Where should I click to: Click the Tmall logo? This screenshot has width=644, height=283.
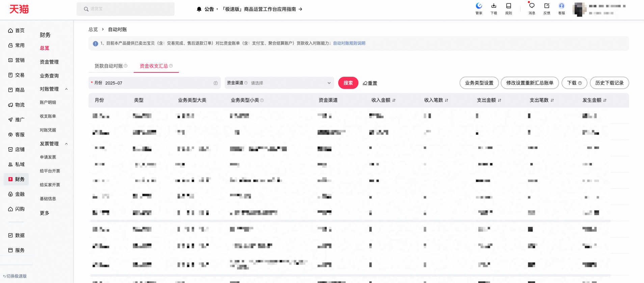(x=19, y=9)
